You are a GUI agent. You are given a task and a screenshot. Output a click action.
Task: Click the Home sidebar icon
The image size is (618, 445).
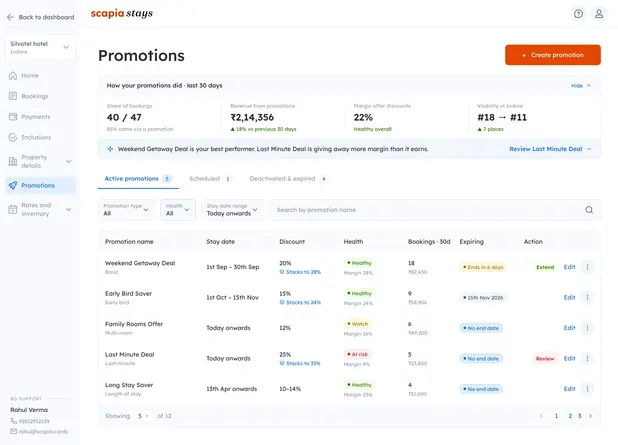pos(13,76)
